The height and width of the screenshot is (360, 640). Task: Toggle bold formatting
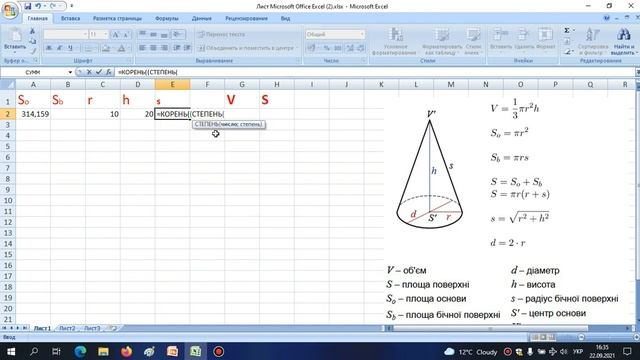(x=49, y=48)
